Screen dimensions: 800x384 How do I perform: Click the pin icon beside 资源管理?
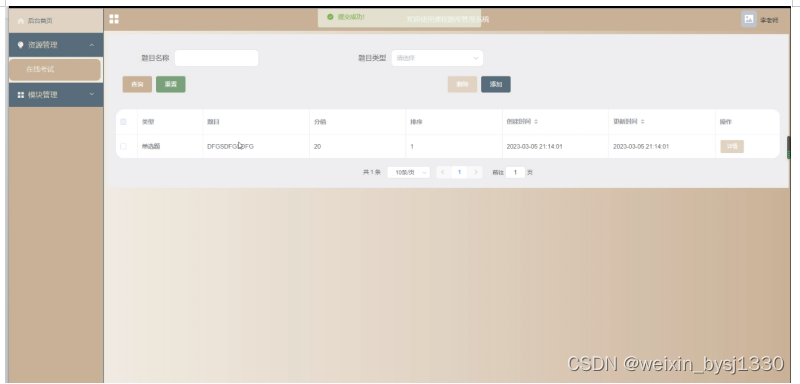pyautogui.click(x=20, y=45)
